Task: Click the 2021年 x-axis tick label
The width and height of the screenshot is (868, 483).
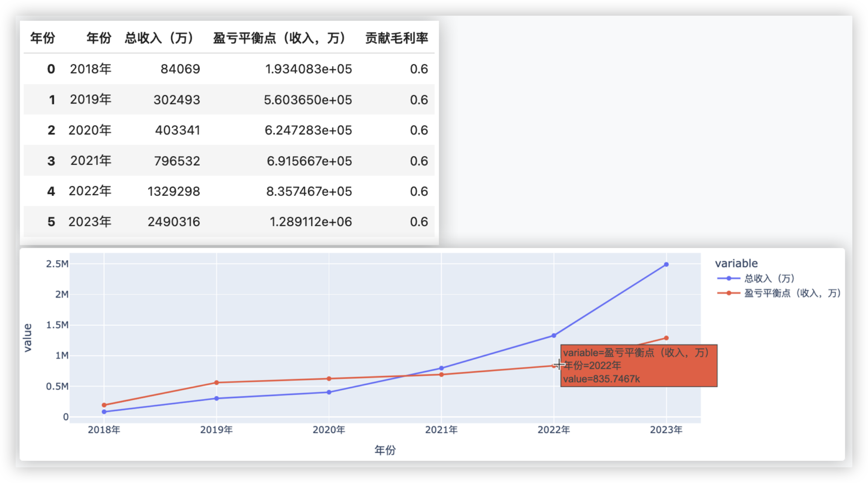Action: coord(441,430)
